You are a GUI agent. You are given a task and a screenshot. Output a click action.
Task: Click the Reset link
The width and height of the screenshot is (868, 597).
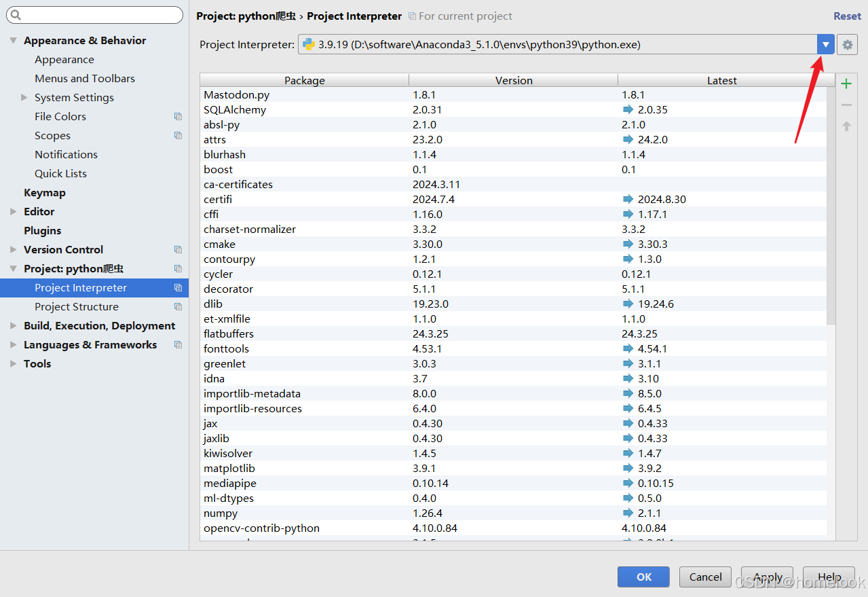coord(847,16)
